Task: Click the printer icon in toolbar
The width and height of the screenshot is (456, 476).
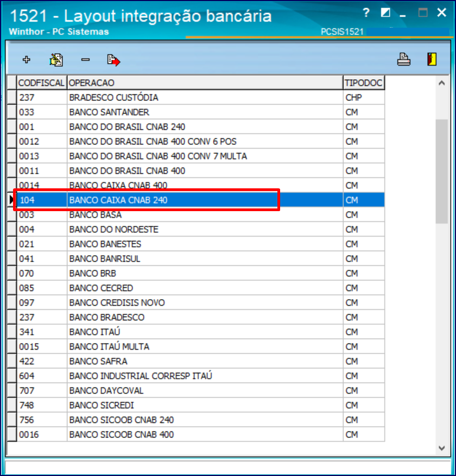Action: point(404,59)
